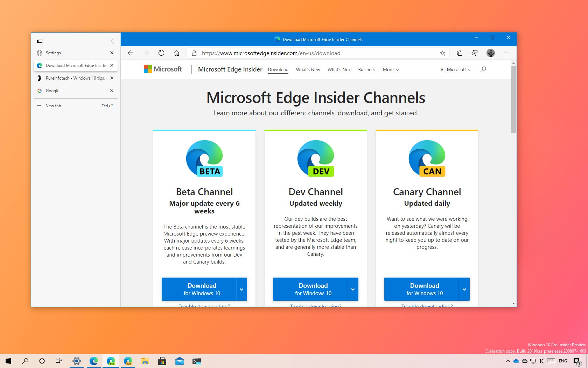
Task: Open What's New page
Action: coord(308,70)
